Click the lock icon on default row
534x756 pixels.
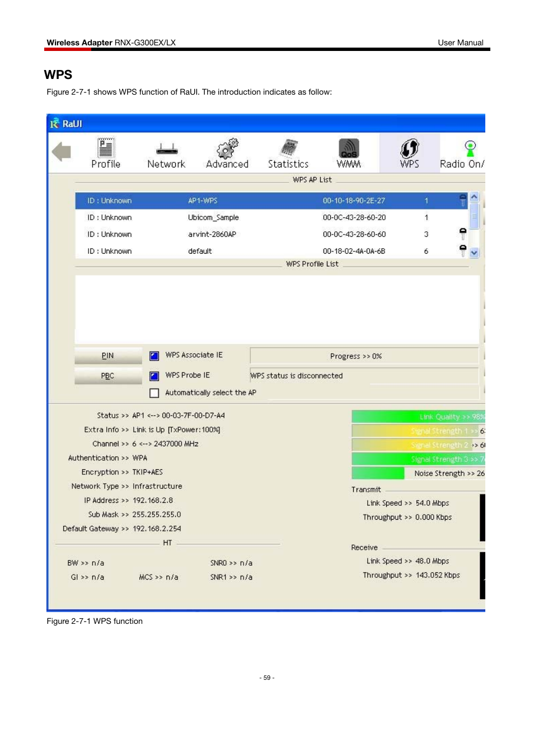tap(463, 250)
